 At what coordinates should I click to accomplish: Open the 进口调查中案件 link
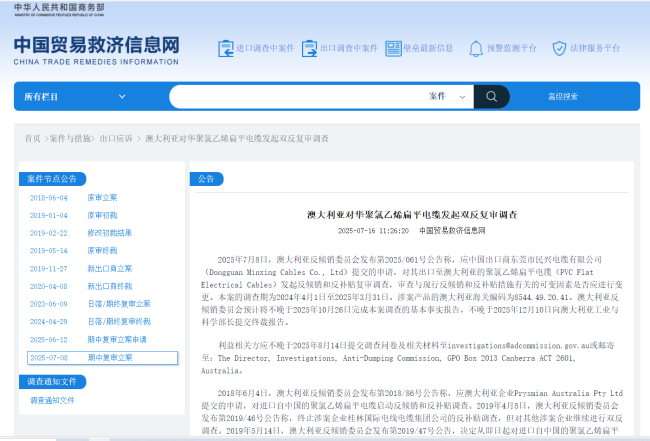coord(265,48)
